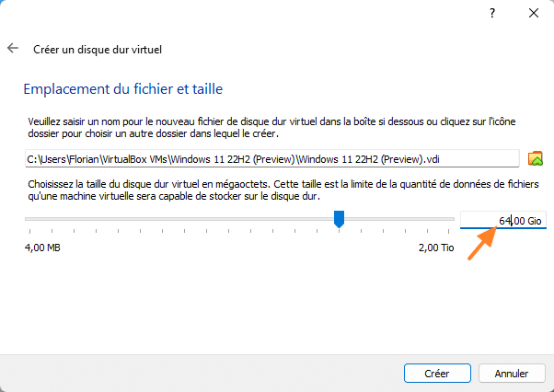Click the back arrow icon
The height and width of the screenshot is (392, 554).
13,48
